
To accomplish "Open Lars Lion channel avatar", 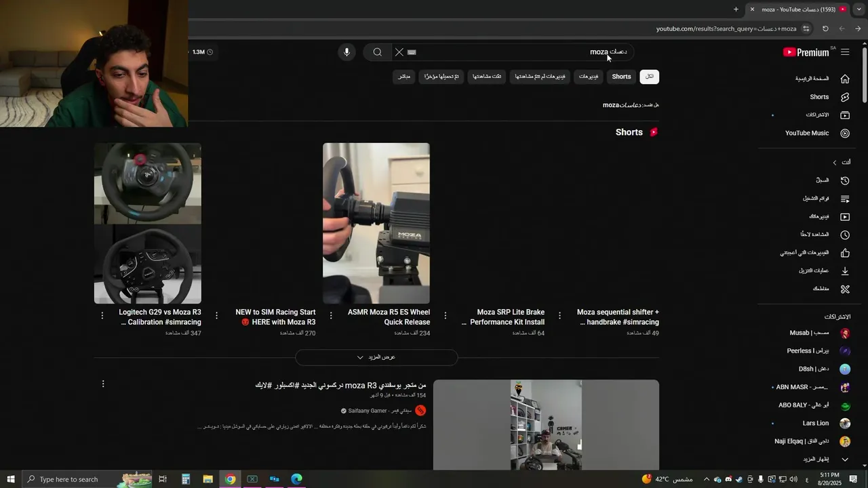I will (x=845, y=424).
